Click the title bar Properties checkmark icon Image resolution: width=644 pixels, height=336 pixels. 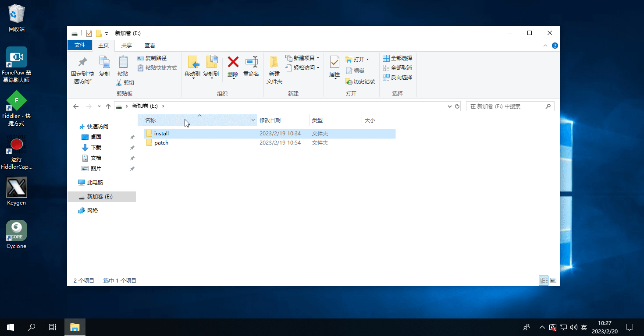tap(89, 33)
